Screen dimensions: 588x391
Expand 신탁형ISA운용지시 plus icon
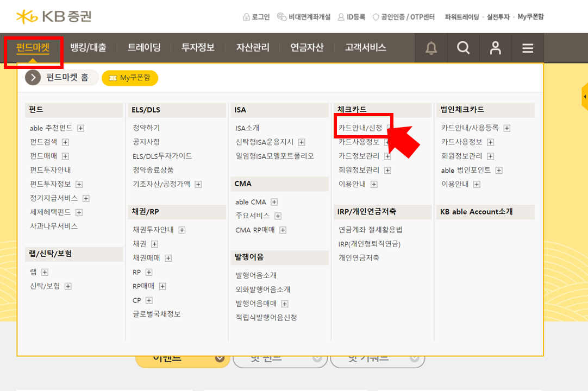point(302,142)
